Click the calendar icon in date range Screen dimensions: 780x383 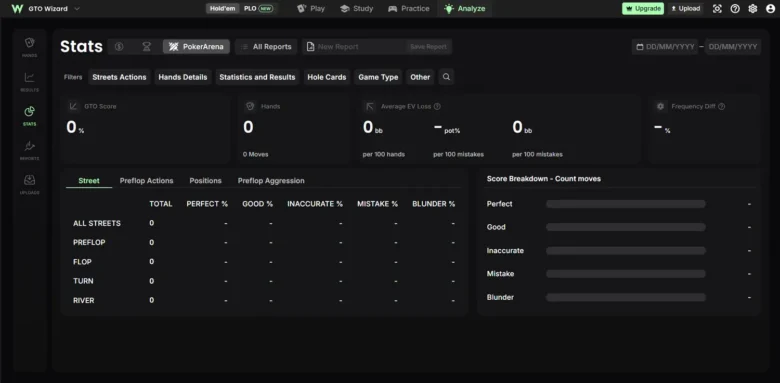click(x=640, y=47)
